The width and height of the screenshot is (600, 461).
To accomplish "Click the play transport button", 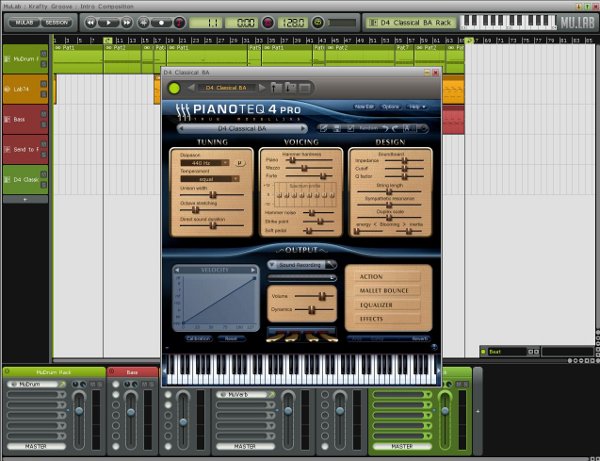I will click(109, 23).
